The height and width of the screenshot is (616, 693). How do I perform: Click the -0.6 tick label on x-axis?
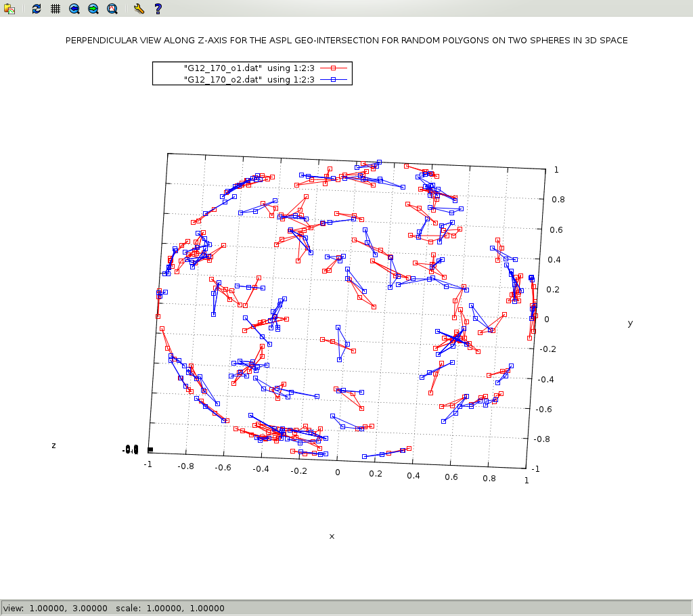pos(223,467)
